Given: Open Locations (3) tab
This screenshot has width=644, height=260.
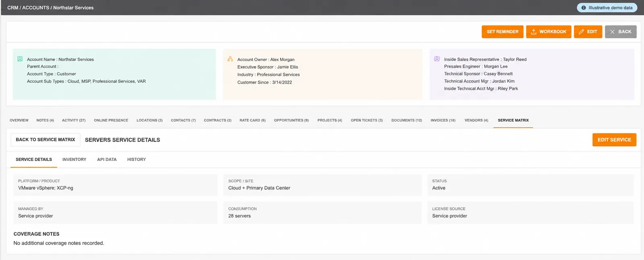Looking at the screenshot, I should tap(149, 120).
